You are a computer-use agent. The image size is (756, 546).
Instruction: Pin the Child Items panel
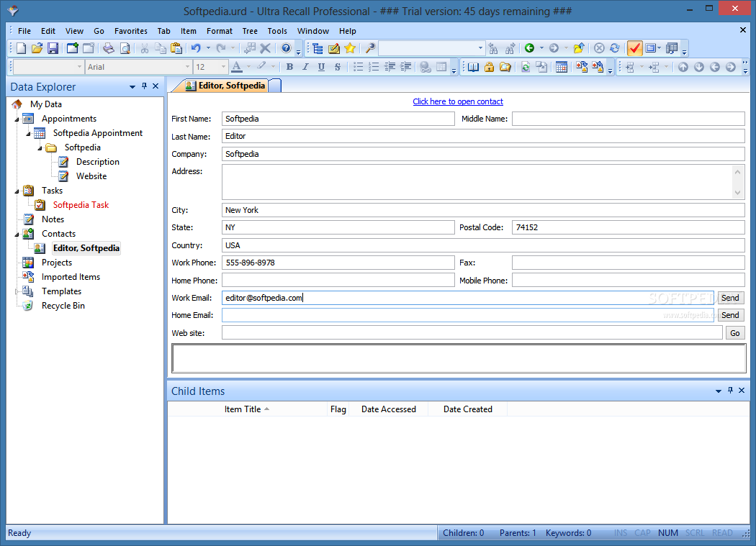pos(731,391)
